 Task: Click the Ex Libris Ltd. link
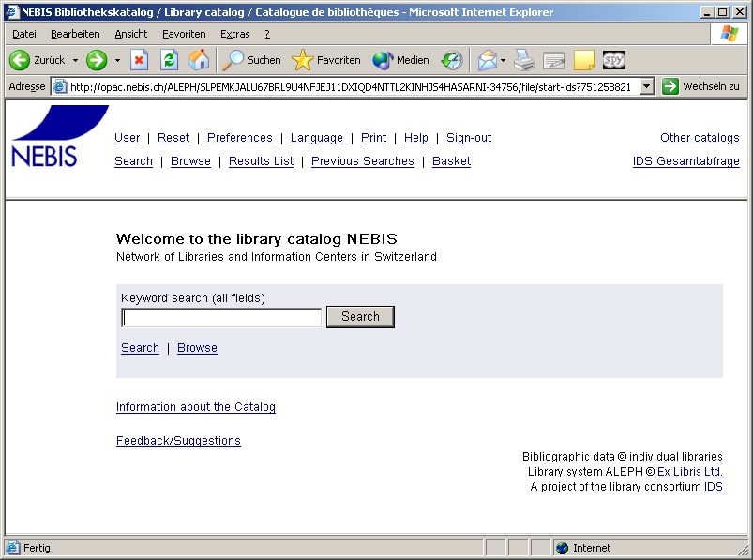[x=689, y=472]
